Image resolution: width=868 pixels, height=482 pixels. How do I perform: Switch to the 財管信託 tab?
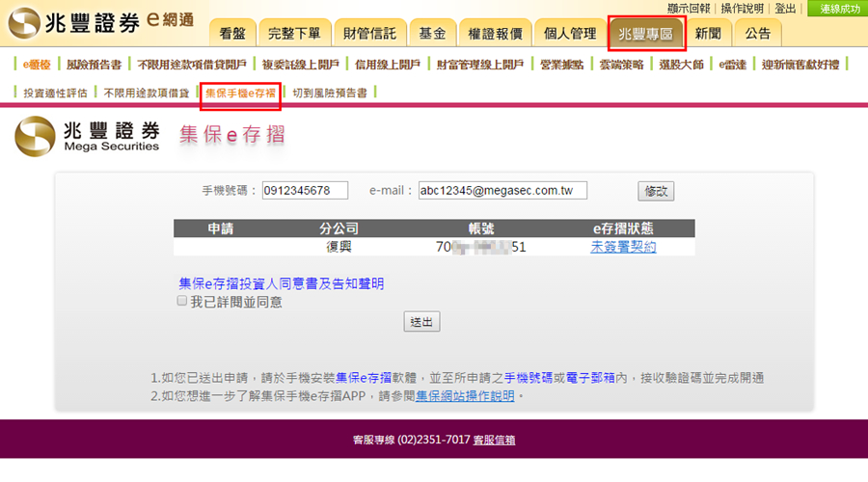pos(369,33)
